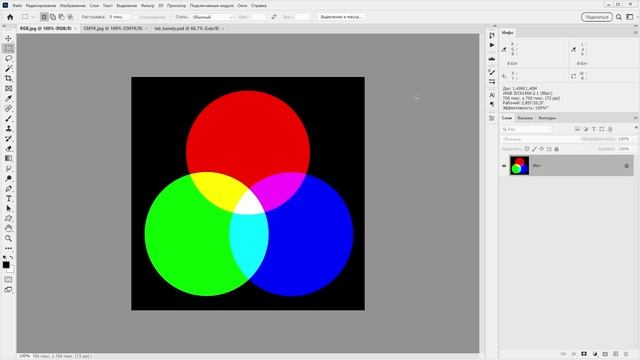Open the layer filter kind dropdown
The image size is (640, 360).
[x=527, y=129]
